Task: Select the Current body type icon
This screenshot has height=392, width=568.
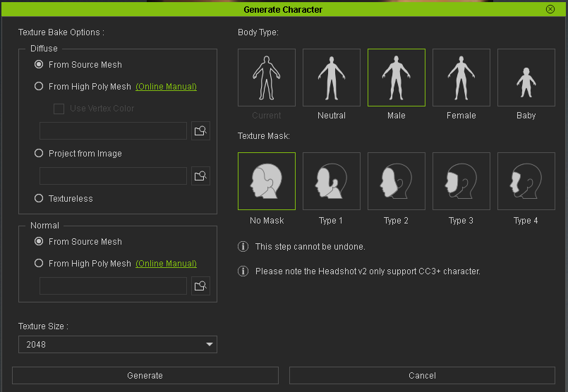Action: pos(267,78)
